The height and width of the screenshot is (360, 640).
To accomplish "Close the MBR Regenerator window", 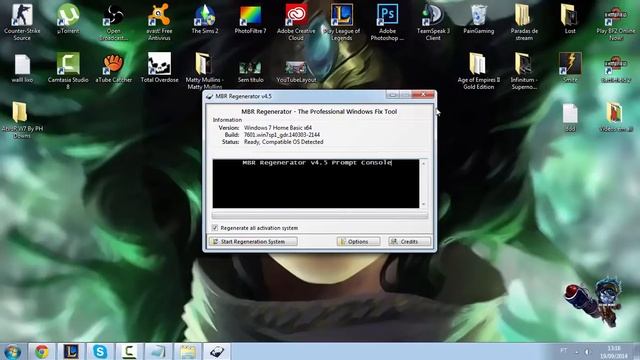I will pyautogui.click(x=423, y=95).
